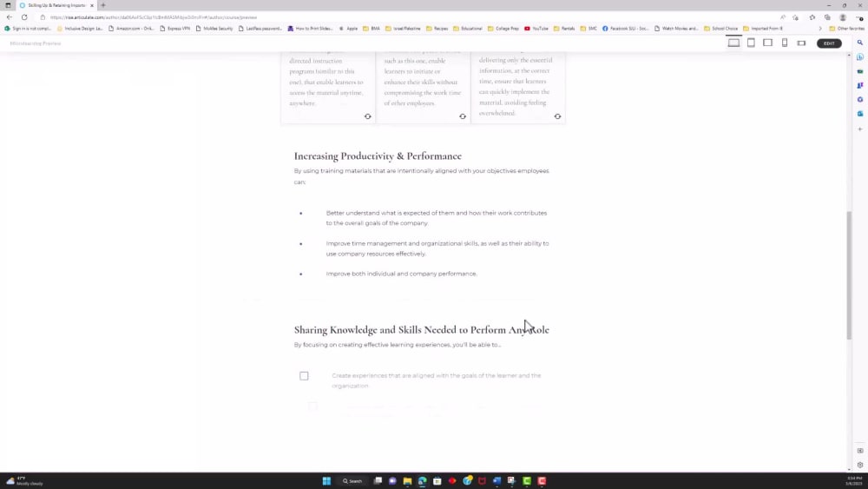Open Task View from the taskbar
Viewport: 868px width, 489px height.
(378, 480)
